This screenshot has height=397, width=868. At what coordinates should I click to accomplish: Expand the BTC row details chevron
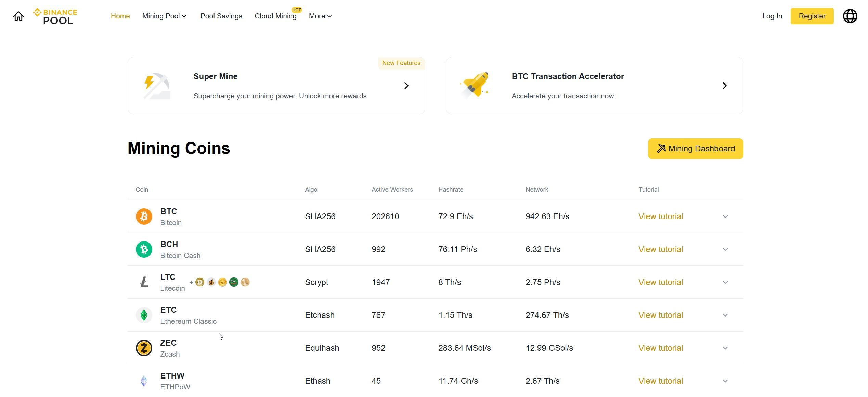pos(725,216)
